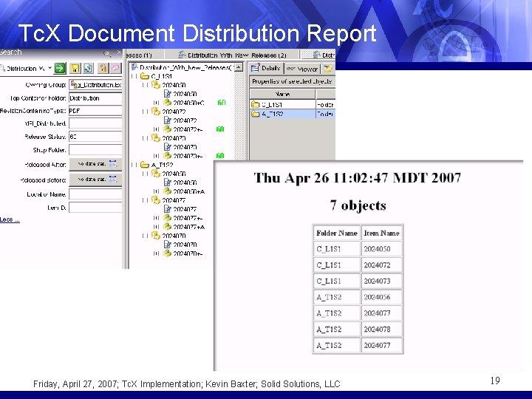Click the Item ID field
Image resolution: width=532 pixels, height=399 pixels.
coord(95,208)
